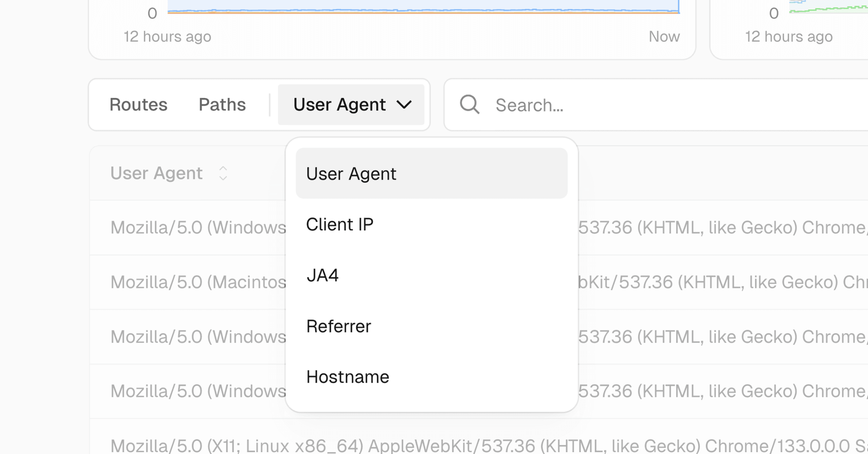Click the User Agent column header

[156, 173]
